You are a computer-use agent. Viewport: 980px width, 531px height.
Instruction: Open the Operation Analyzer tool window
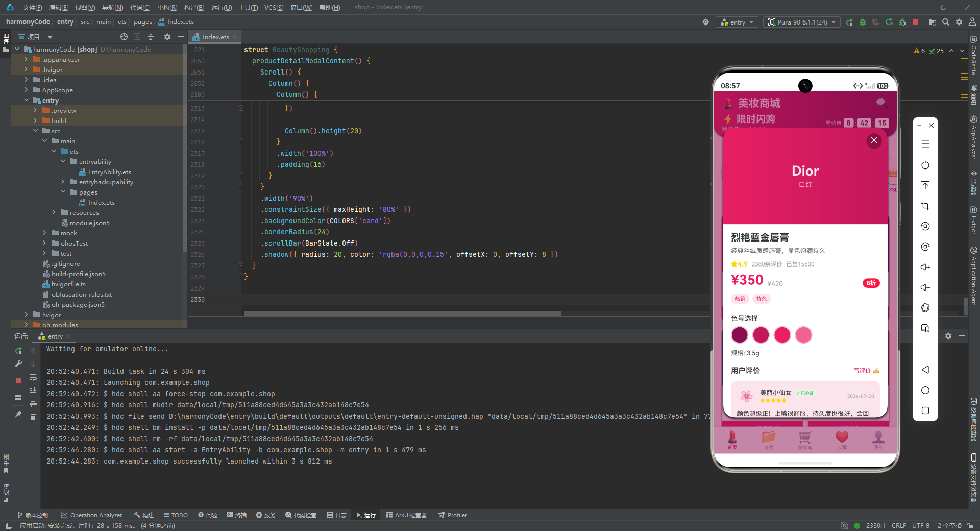(91, 515)
